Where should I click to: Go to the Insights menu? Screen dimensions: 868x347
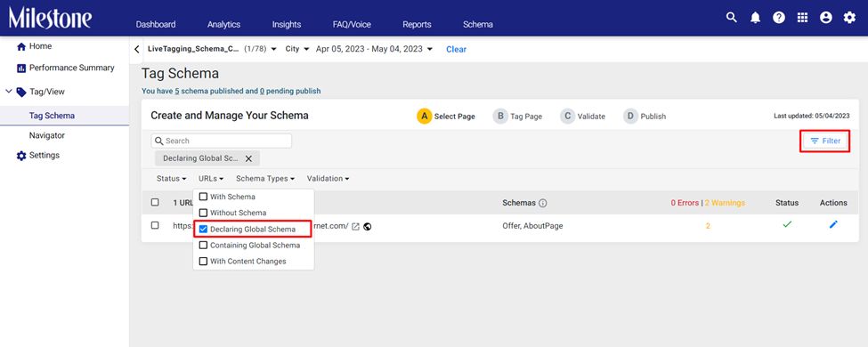(286, 24)
